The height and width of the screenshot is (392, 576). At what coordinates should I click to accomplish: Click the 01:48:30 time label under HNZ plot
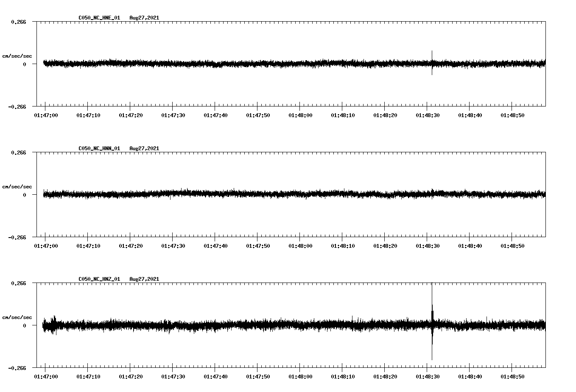tap(428, 376)
